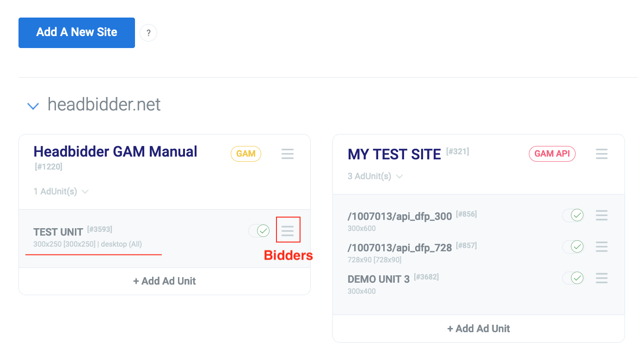Add Ad Unit to MY TEST SITE
The image size is (638, 364).
point(478,328)
